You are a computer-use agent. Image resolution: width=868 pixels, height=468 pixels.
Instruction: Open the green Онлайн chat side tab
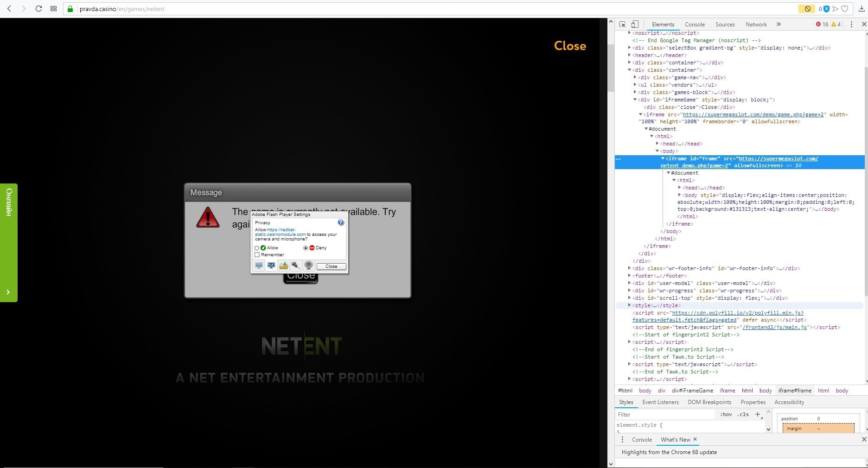coord(9,243)
